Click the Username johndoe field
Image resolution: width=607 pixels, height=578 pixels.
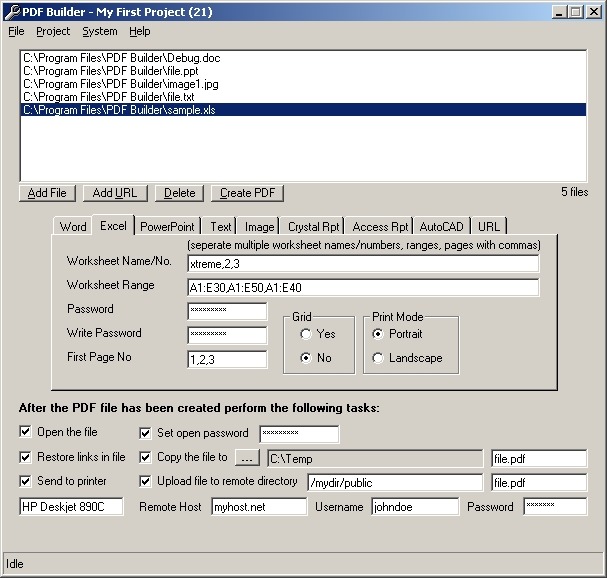[x=415, y=506]
